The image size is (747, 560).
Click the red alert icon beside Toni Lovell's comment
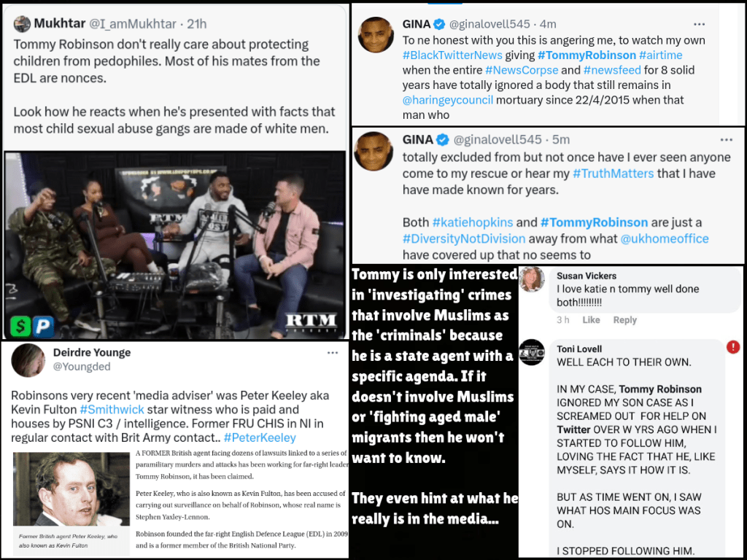732,347
